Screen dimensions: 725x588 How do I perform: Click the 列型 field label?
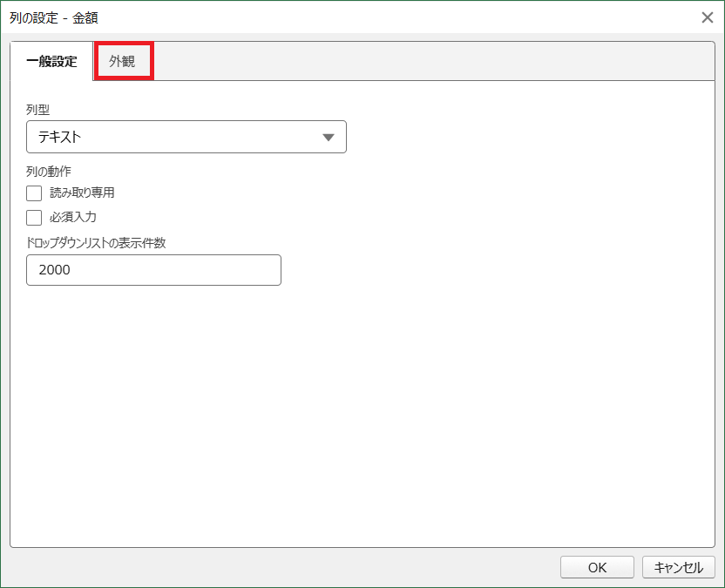pyautogui.click(x=38, y=110)
